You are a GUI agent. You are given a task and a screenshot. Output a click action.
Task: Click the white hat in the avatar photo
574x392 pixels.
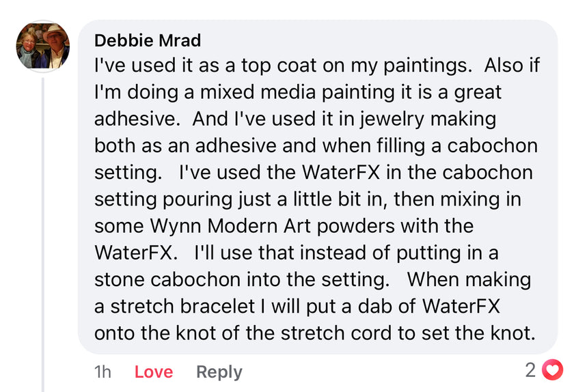tap(53, 32)
